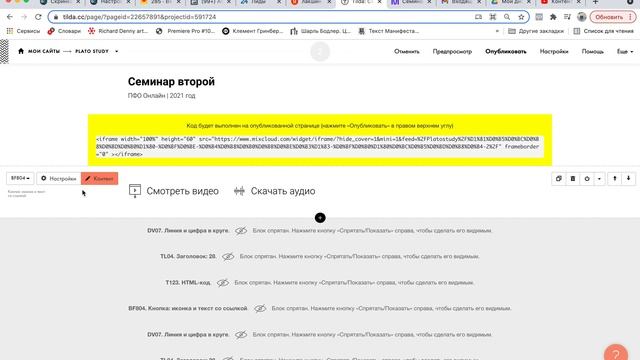
Task: Open block Настройки button with gear
Action: (x=59, y=178)
